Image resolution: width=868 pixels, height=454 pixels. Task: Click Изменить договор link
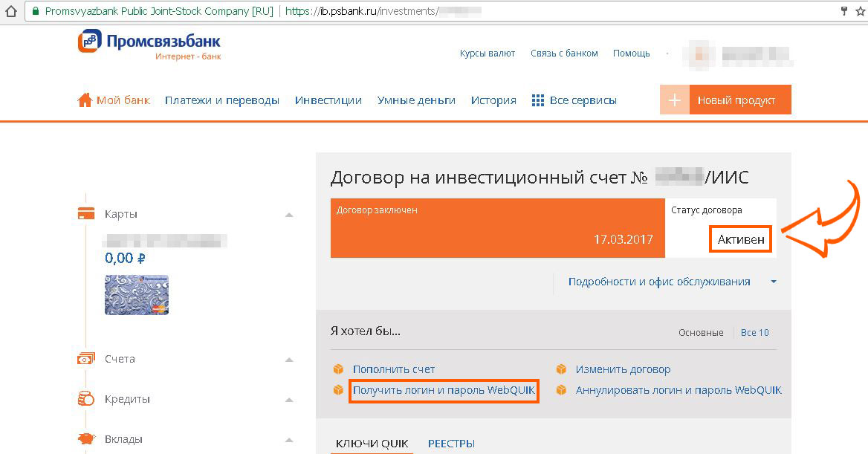[623, 369]
